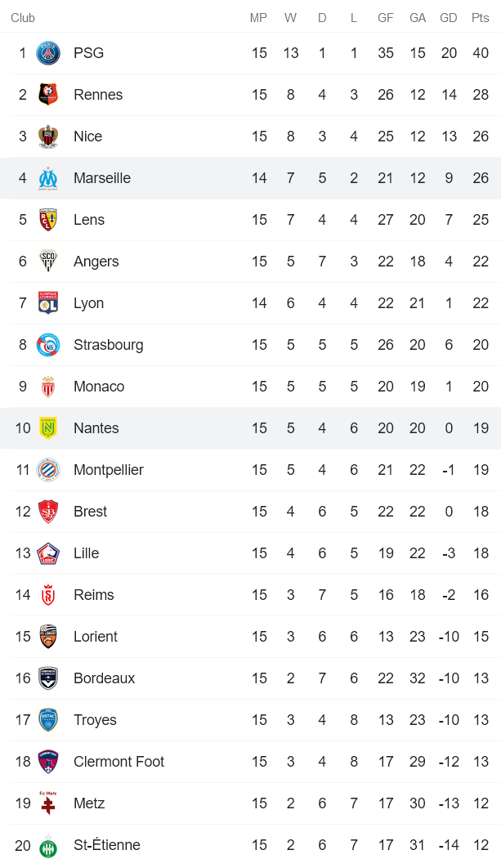The height and width of the screenshot is (868, 501).
Task: Click the Bordeaux team crest
Action: point(48,678)
